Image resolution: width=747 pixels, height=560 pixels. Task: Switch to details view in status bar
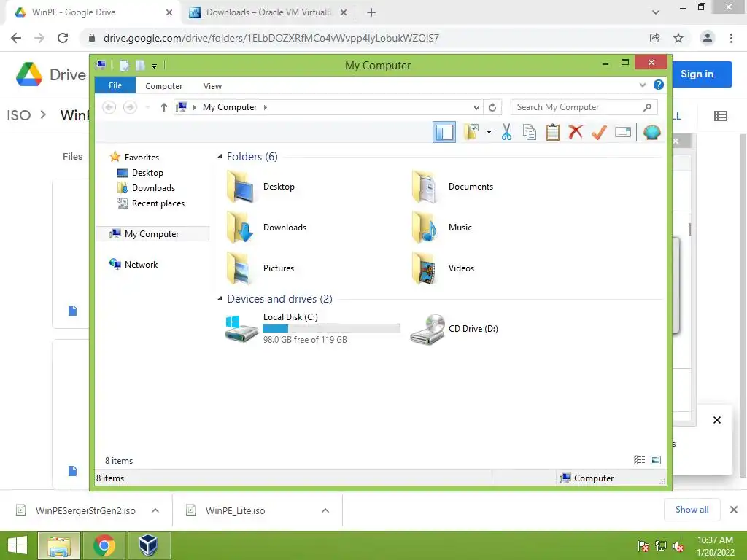639,460
